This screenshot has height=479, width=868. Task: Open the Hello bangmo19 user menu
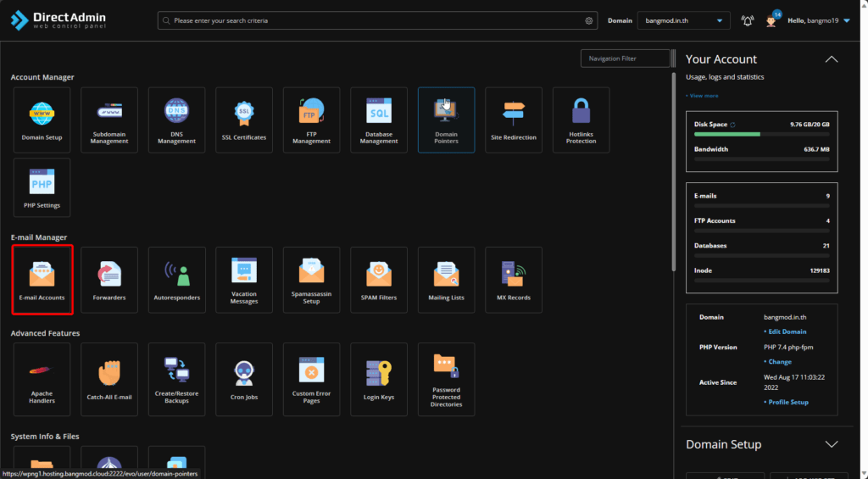tap(818, 21)
